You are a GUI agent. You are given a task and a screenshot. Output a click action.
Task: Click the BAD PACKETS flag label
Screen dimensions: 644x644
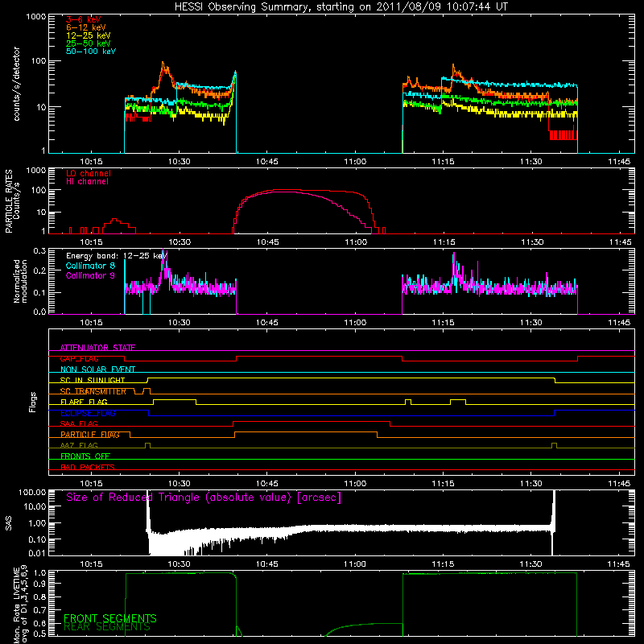pyautogui.click(x=88, y=467)
